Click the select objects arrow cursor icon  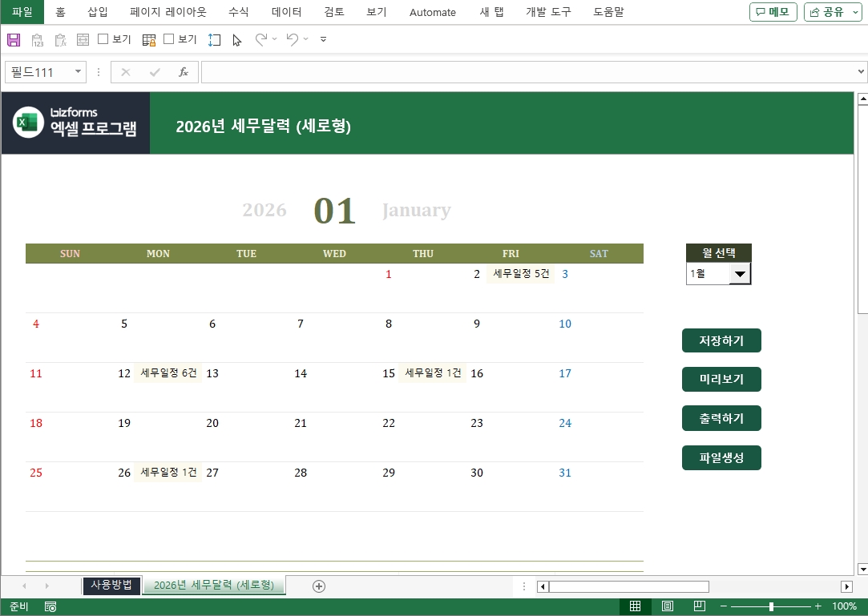click(x=237, y=39)
